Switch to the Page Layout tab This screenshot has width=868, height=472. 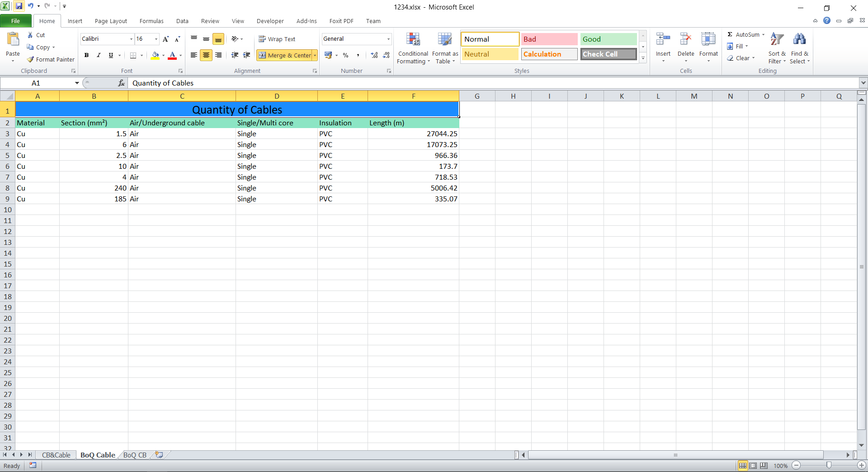coord(111,21)
